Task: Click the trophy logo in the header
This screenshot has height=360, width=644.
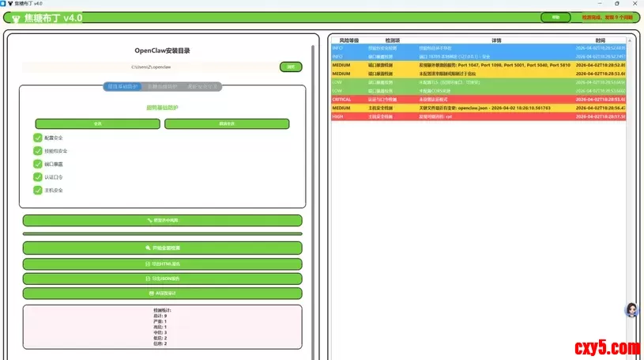Action: click(x=16, y=18)
